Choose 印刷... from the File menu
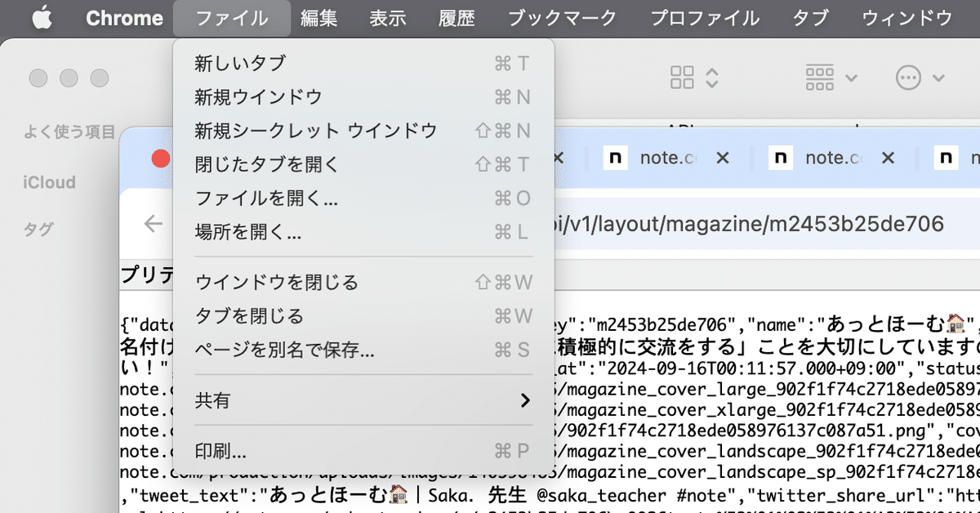This screenshot has width=980, height=513. click(x=364, y=451)
